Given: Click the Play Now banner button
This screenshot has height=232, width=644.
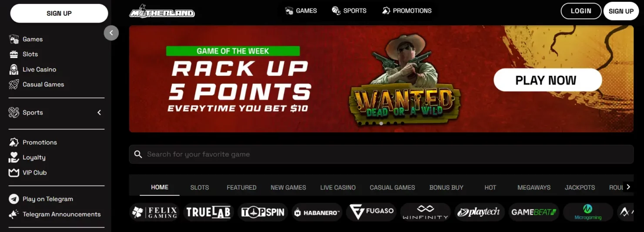Looking at the screenshot, I should click(548, 80).
